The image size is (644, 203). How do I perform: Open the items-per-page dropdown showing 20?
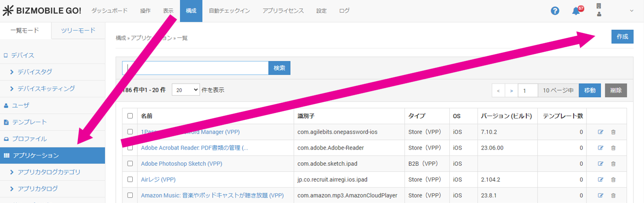[186, 90]
